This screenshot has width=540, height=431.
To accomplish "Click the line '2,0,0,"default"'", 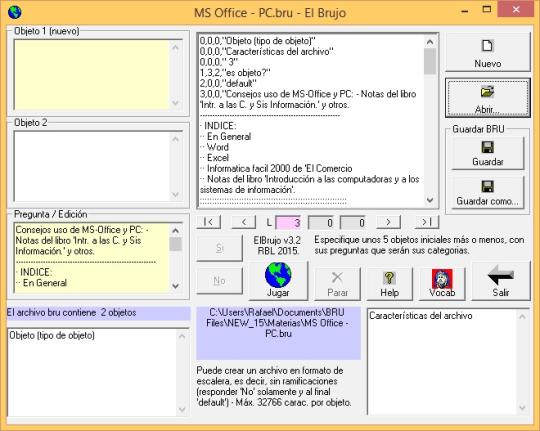I will click(x=228, y=83).
